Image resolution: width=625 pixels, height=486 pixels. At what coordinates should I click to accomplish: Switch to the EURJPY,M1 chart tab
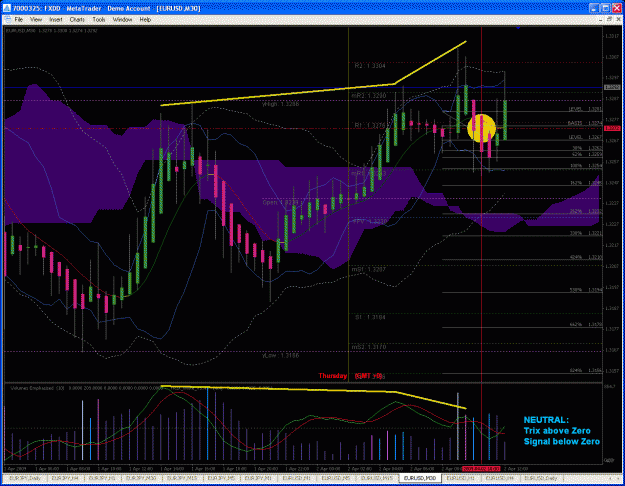[x=258, y=478]
